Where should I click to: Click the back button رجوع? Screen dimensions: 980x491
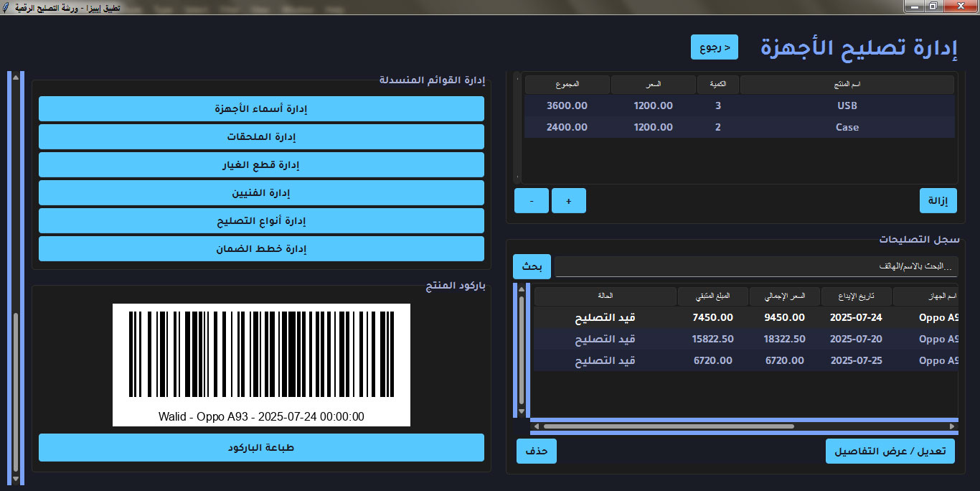click(714, 47)
